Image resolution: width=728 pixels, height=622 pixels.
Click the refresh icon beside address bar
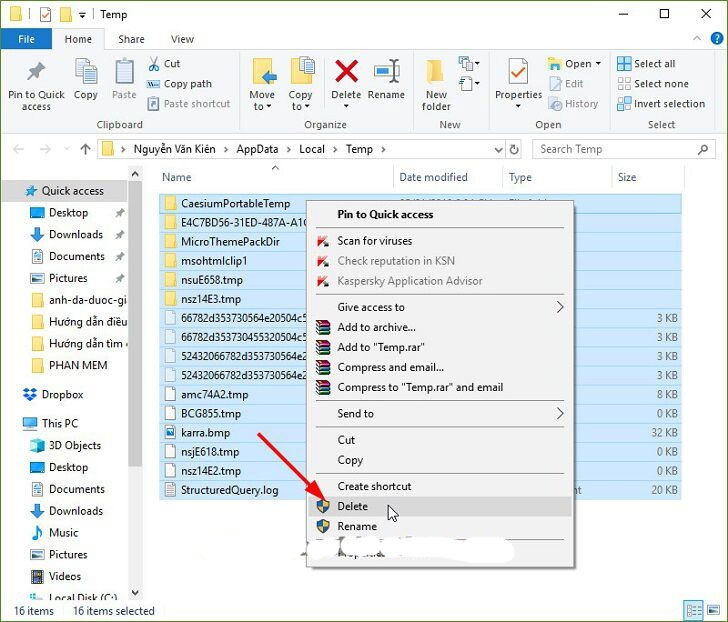click(514, 149)
